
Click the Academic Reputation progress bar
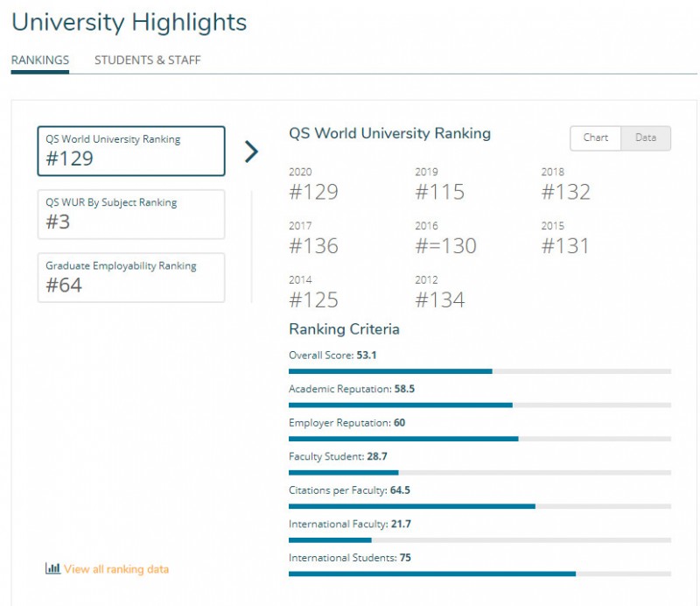click(479, 405)
